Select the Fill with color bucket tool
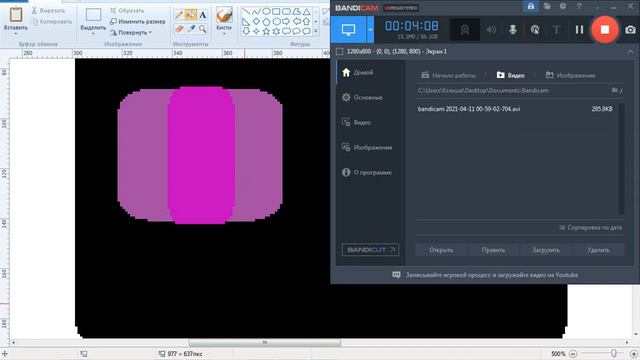 coord(191,15)
